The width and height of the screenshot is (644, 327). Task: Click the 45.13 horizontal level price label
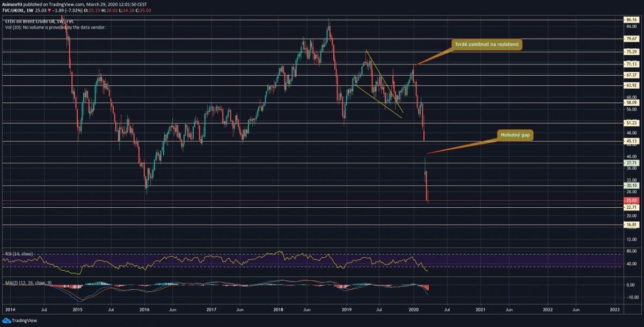coord(630,141)
